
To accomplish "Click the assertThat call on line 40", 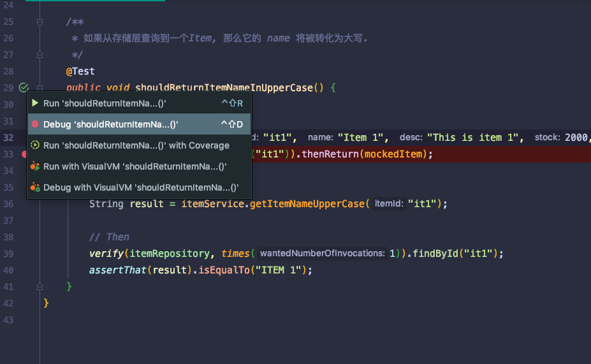I will pos(117,270).
